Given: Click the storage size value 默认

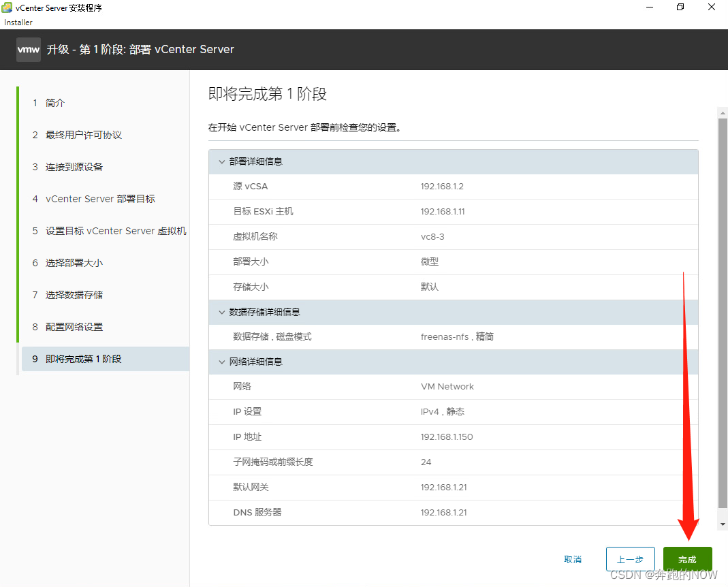Looking at the screenshot, I should [x=430, y=287].
